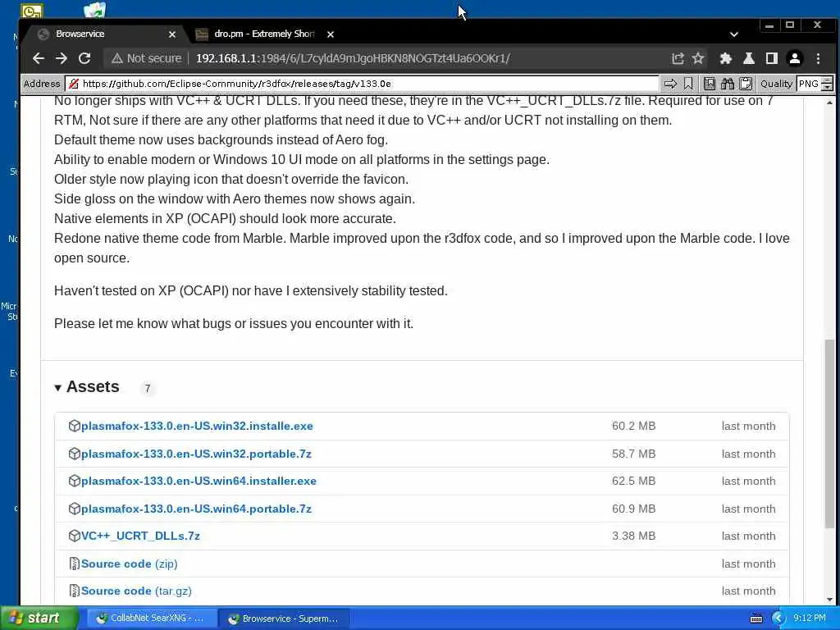Open the on-screen keyboard tray icon

pyautogui.click(x=756, y=619)
